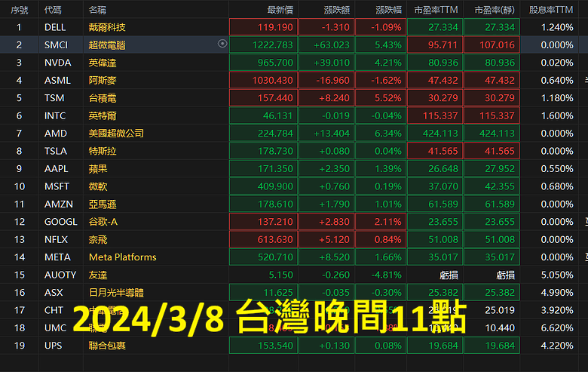
Task: Select the DELL ticker code
Action: pyautogui.click(x=55, y=27)
